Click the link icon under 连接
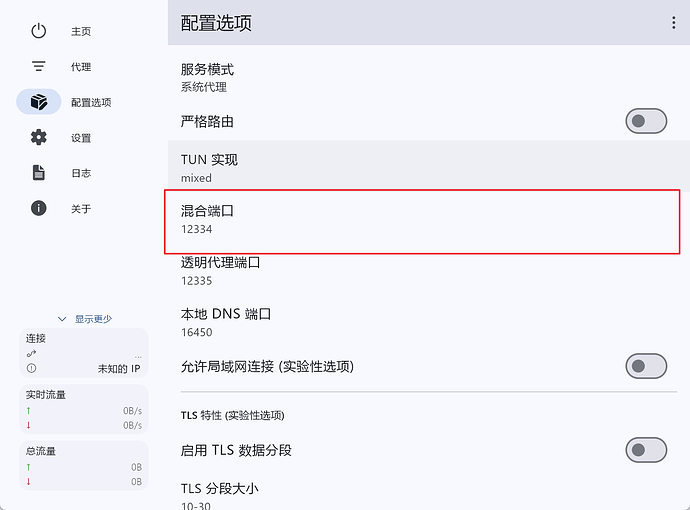Screen dimensions: 690x510 pyautogui.click(x=31, y=355)
